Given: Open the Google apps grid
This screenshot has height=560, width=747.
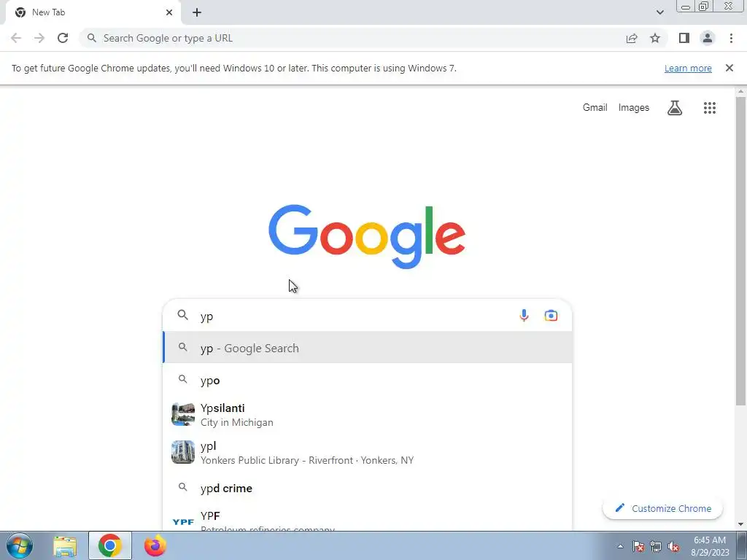Looking at the screenshot, I should click(x=709, y=108).
